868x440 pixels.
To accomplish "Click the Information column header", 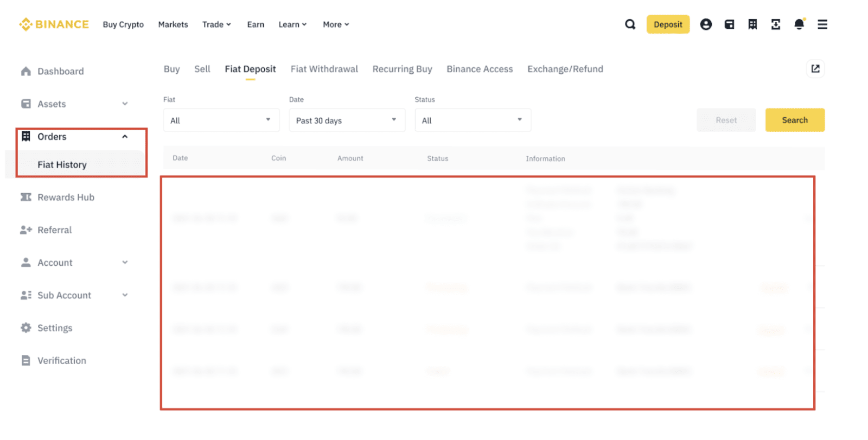I will (x=545, y=158).
